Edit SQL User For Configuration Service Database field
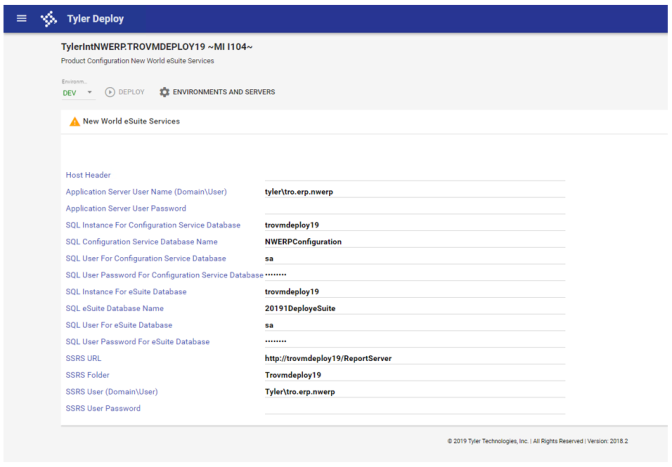 [415, 258]
